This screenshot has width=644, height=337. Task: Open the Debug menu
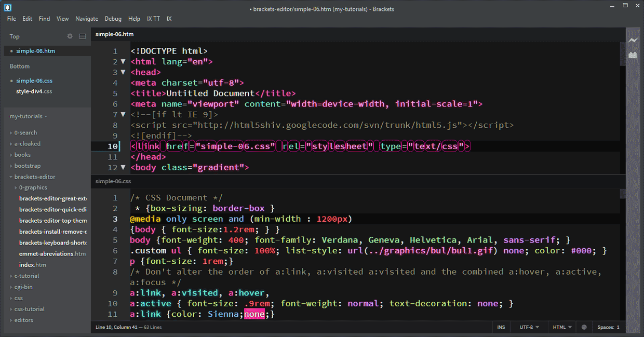click(113, 19)
